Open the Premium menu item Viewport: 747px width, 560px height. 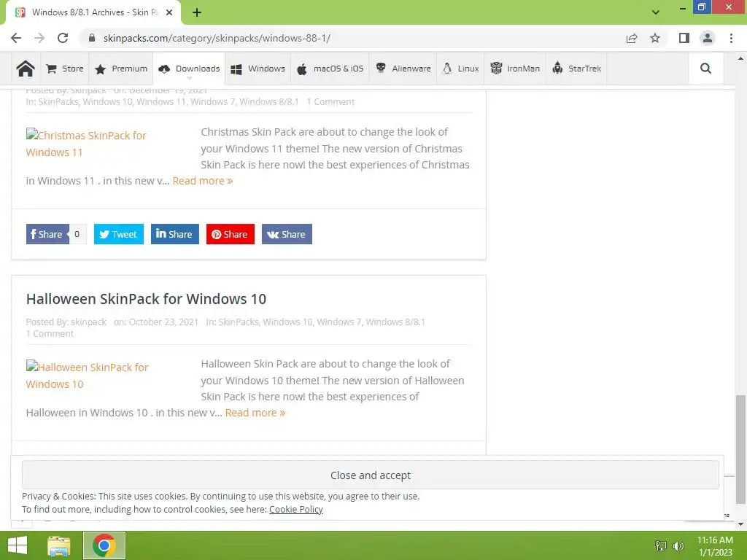click(121, 69)
